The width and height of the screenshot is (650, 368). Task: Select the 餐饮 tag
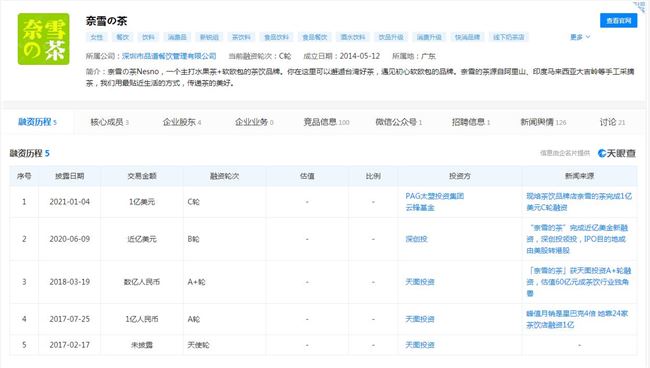[x=122, y=37]
